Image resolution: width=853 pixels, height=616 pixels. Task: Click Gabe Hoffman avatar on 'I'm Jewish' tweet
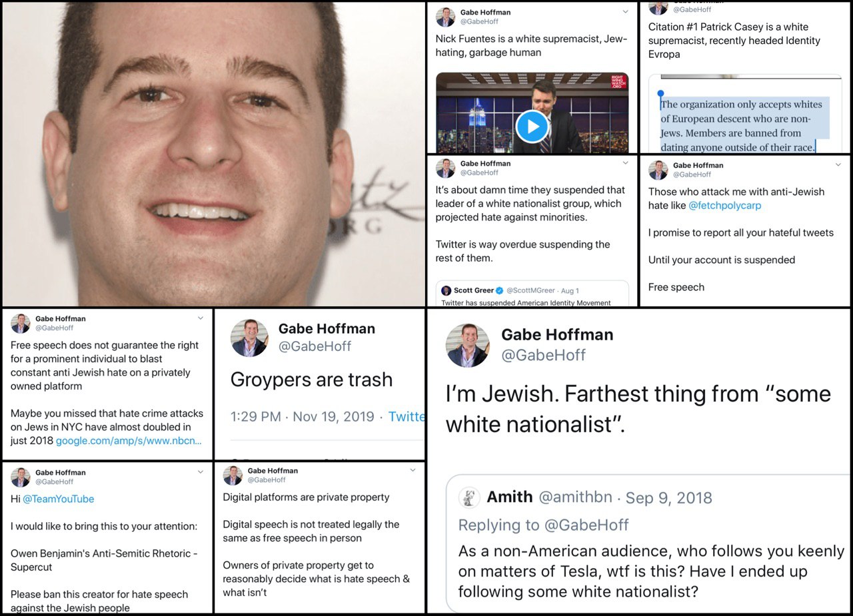click(467, 345)
